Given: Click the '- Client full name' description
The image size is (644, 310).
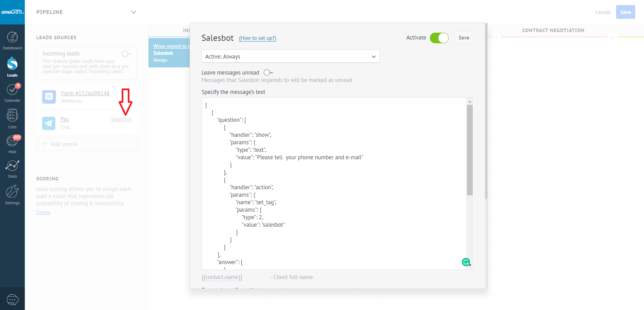Looking at the screenshot, I should click(x=292, y=277).
